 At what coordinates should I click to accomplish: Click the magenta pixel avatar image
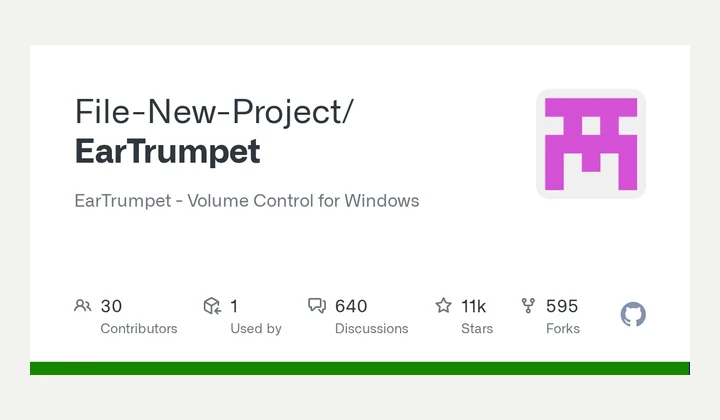[x=591, y=144]
